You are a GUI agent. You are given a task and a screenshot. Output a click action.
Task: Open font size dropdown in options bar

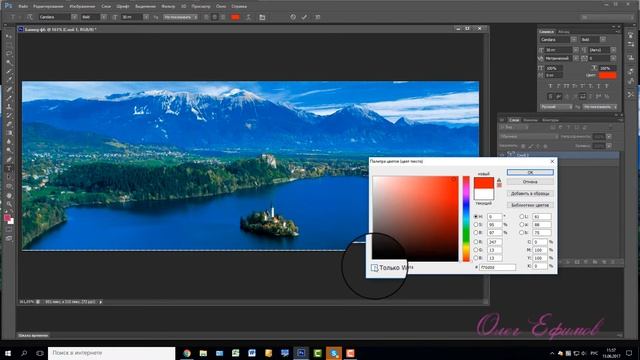pyautogui.click(x=146, y=17)
